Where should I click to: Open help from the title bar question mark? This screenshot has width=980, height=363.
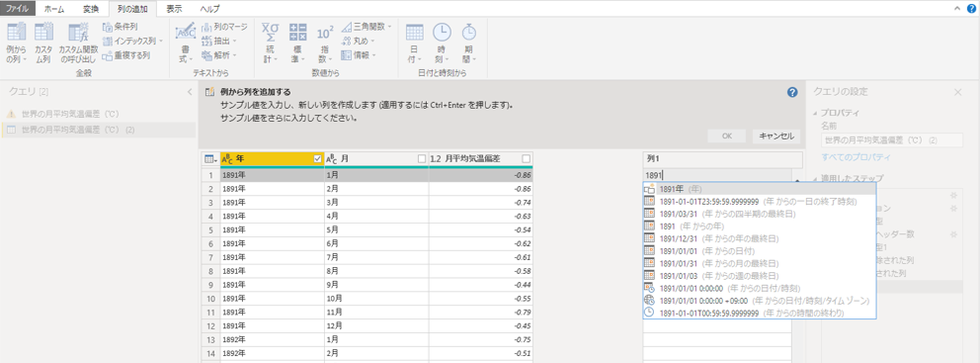coord(971,9)
